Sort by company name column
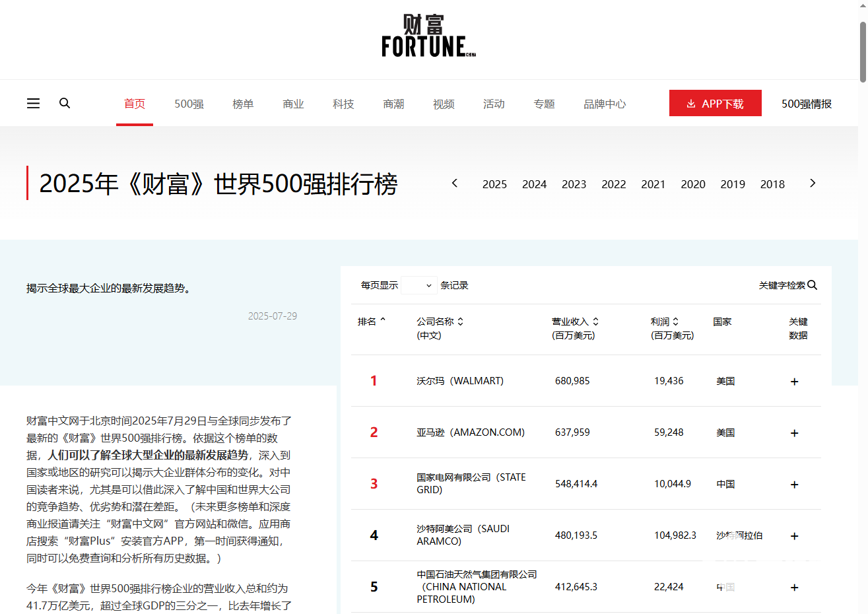Viewport: 868px width, 614px height. pos(460,322)
